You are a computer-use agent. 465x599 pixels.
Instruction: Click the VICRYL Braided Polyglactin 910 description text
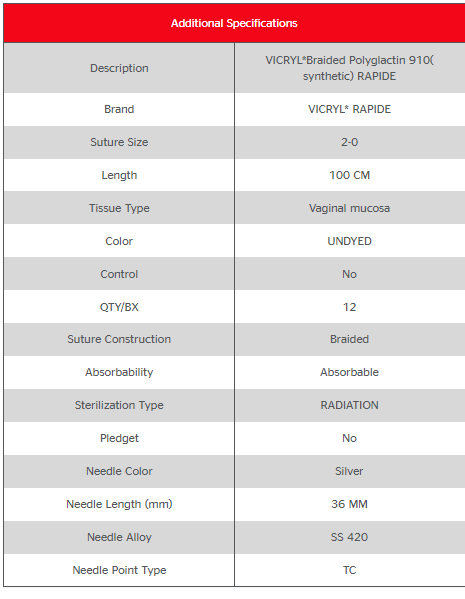(349, 68)
